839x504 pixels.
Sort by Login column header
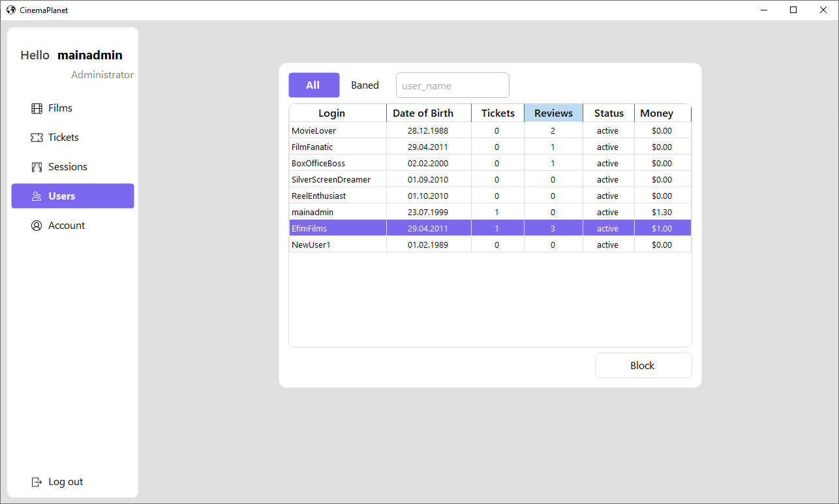[x=338, y=113]
